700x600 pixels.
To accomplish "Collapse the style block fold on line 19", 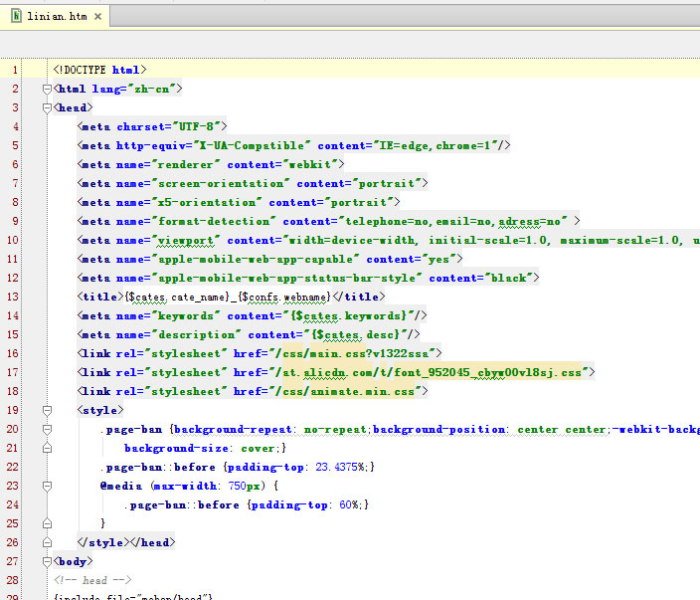I will point(47,411).
